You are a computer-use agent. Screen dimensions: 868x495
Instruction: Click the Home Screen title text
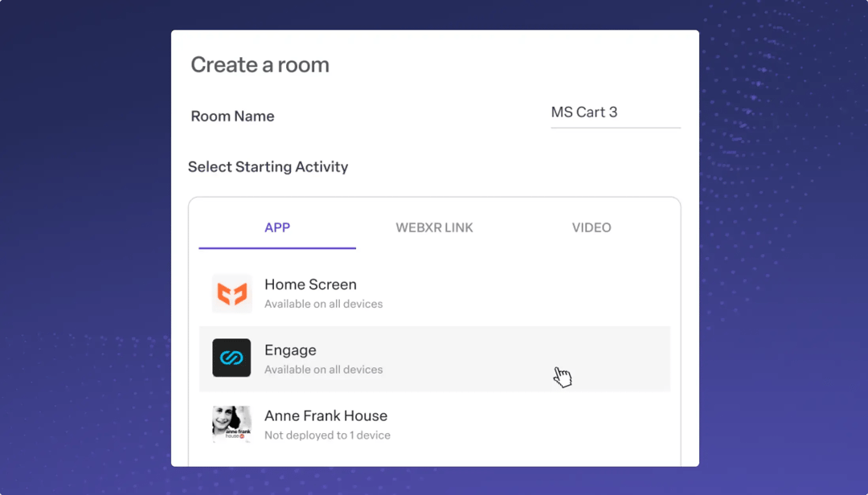(x=310, y=284)
